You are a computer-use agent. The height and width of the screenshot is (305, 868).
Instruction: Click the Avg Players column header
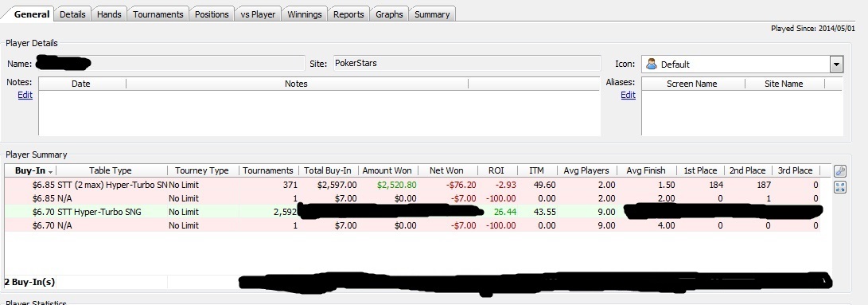[586, 170]
